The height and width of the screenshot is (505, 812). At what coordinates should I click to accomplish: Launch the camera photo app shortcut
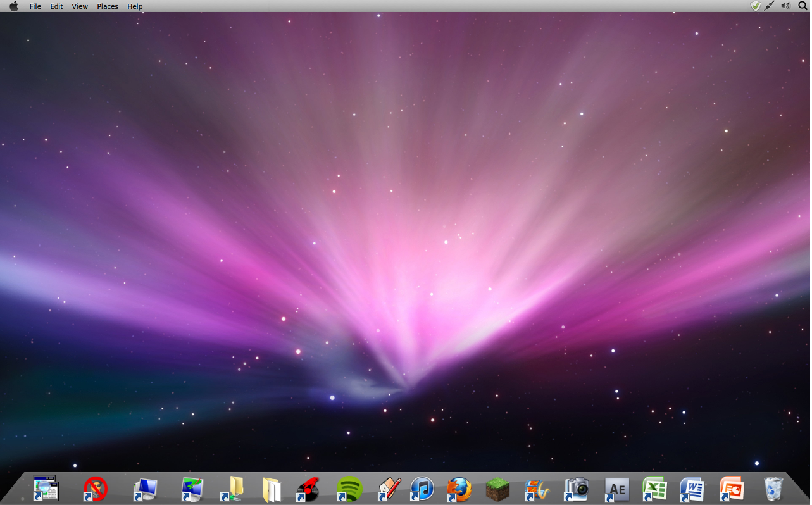coord(578,487)
